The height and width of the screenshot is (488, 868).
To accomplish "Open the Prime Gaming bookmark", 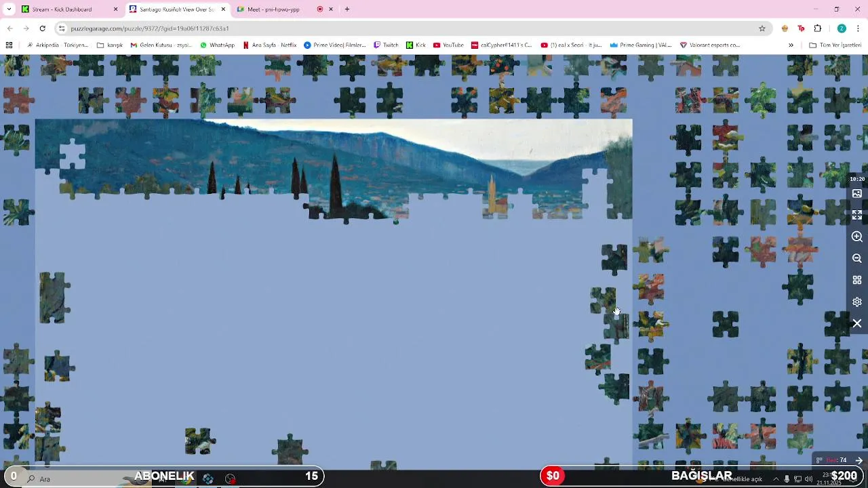I will (640, 45).
